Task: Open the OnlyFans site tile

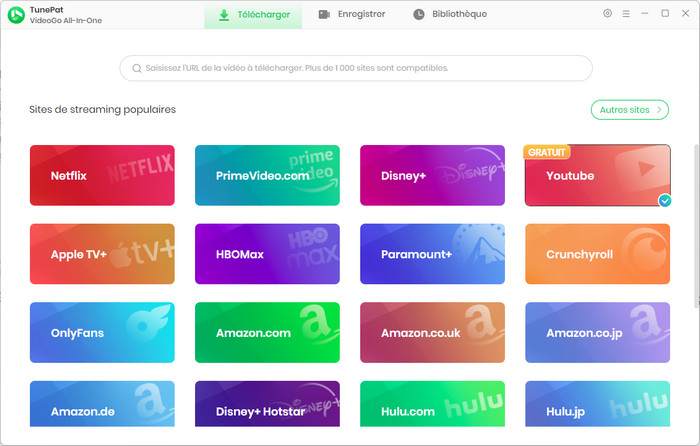Action: [102, 332]
